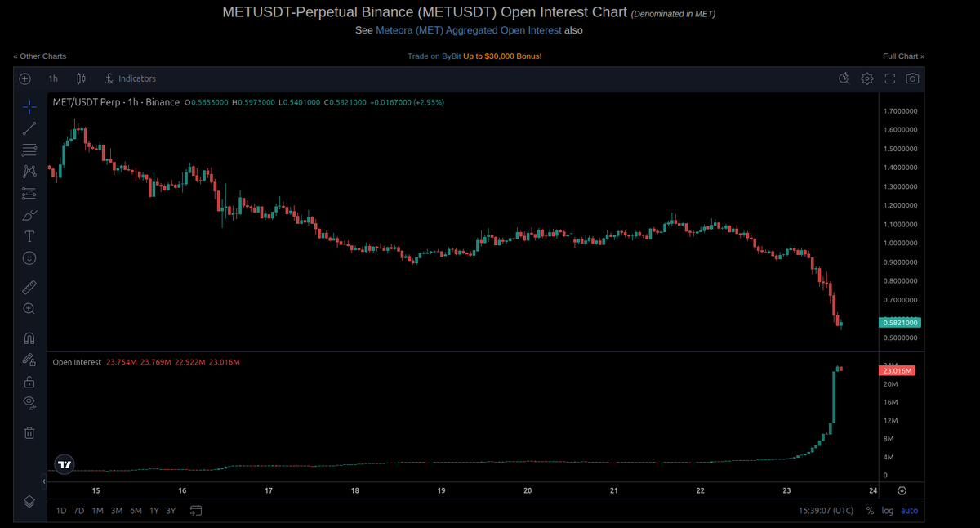Select the XABCD pattern tool
The height and width of the screenshot is (528, 980).
[x=29, y=172]
